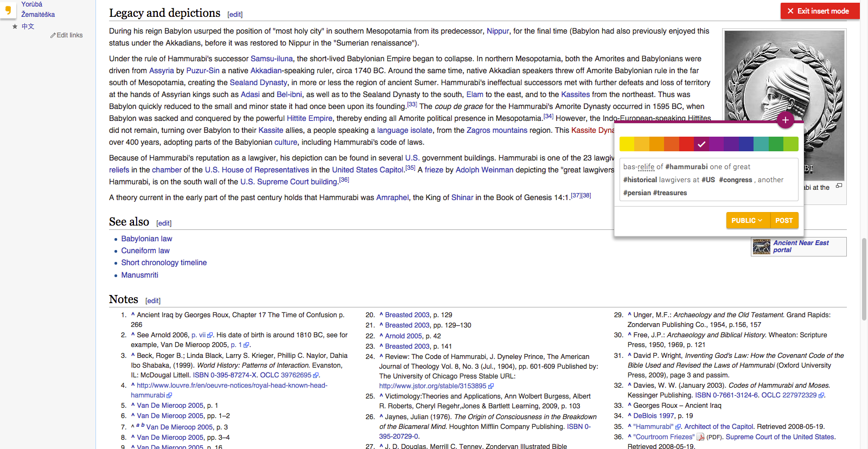Image resolution: width=868 pixels, height=449 pixels.
Task: Open the Nippur link in first paragraph
Action: pyautogui.click(x=497, y=31)
